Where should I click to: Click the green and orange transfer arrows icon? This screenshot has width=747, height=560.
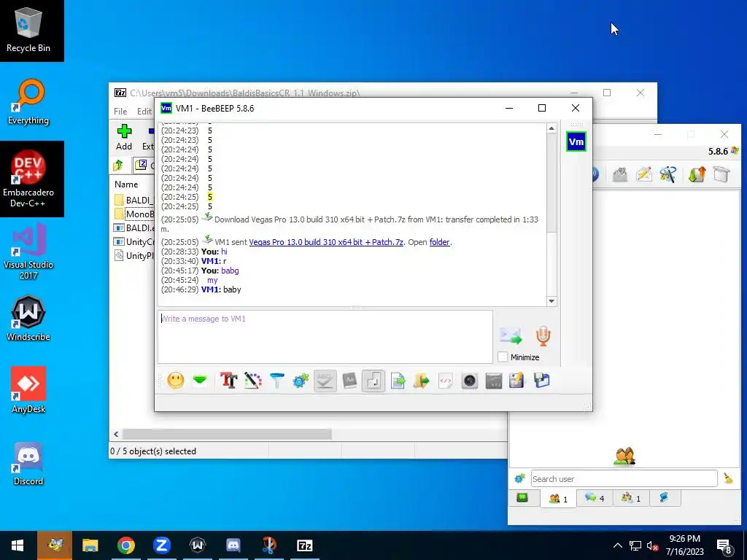[x=697, y=174]
